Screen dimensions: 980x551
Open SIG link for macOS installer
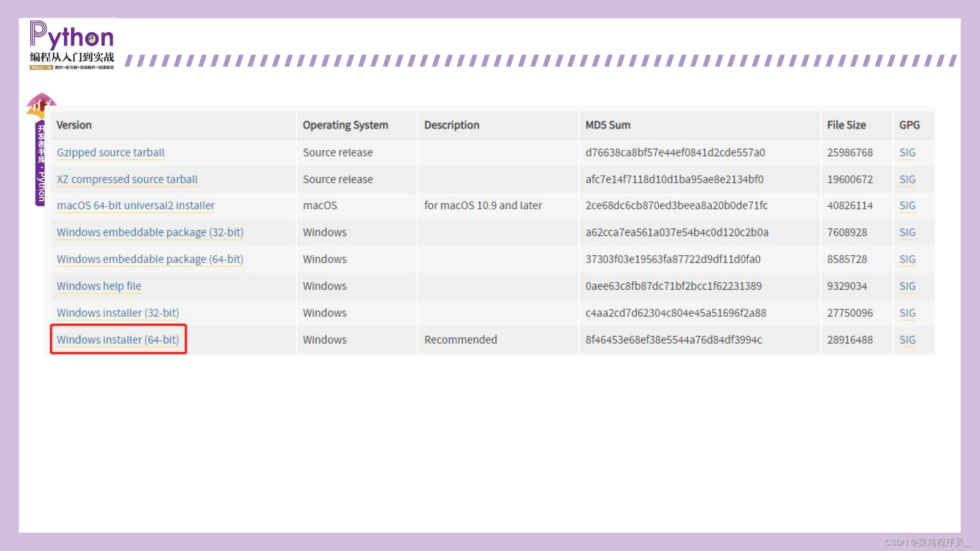click(x=907, y=205)
